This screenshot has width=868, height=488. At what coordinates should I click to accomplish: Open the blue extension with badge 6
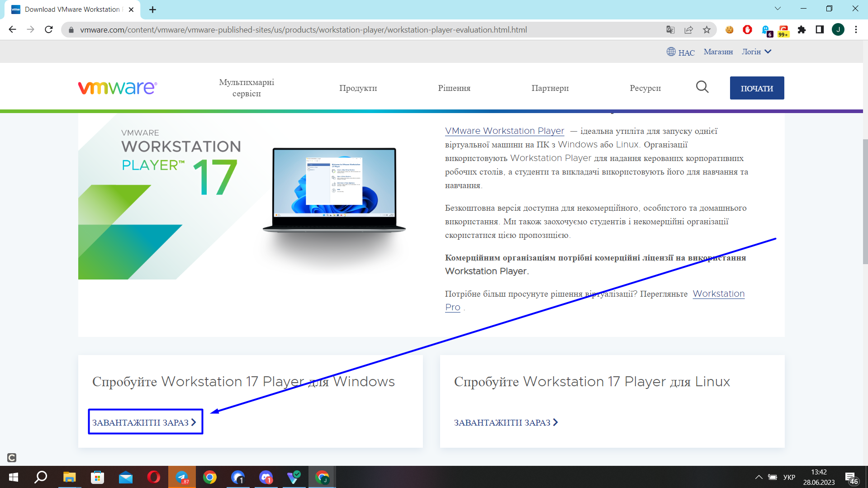[766, 30]
